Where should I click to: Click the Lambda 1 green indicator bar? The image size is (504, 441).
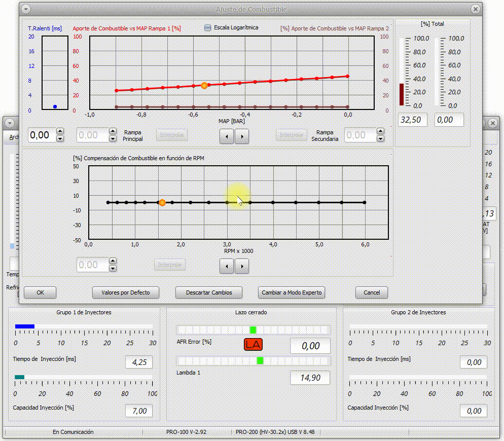point(260,360)
